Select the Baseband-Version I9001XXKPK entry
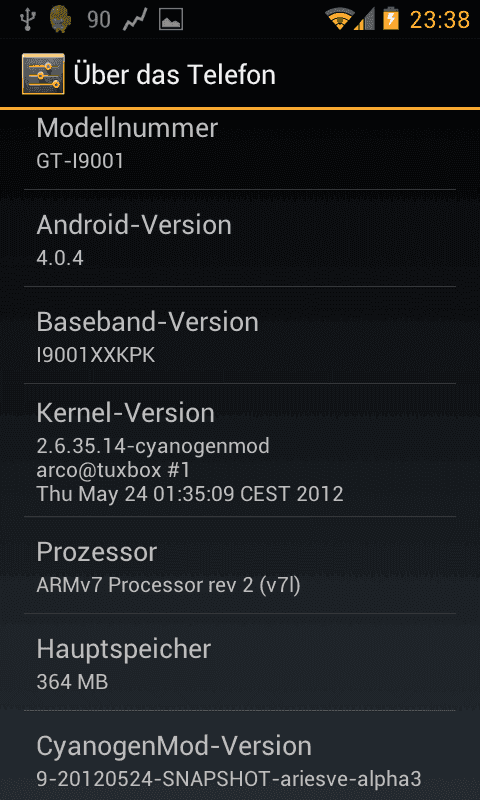480x800 pixels. [240, 335]
